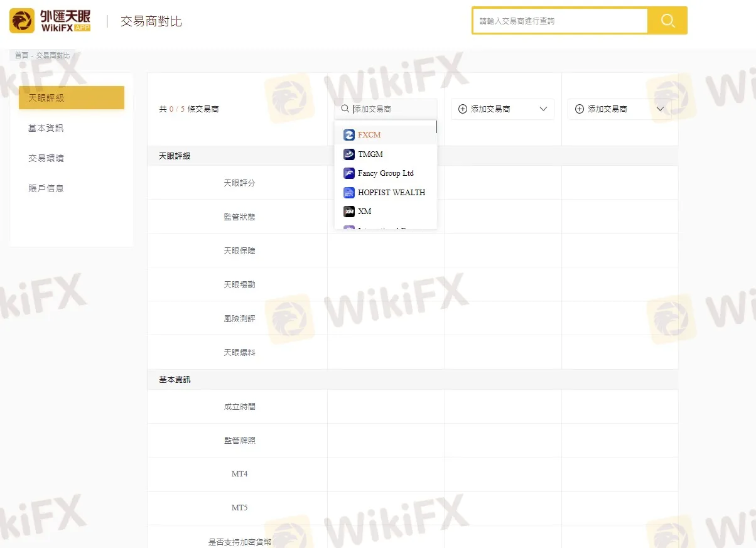Click the MT4 row label
The height and width of the screenshot is (548, 756).
(x=239, y=474)
